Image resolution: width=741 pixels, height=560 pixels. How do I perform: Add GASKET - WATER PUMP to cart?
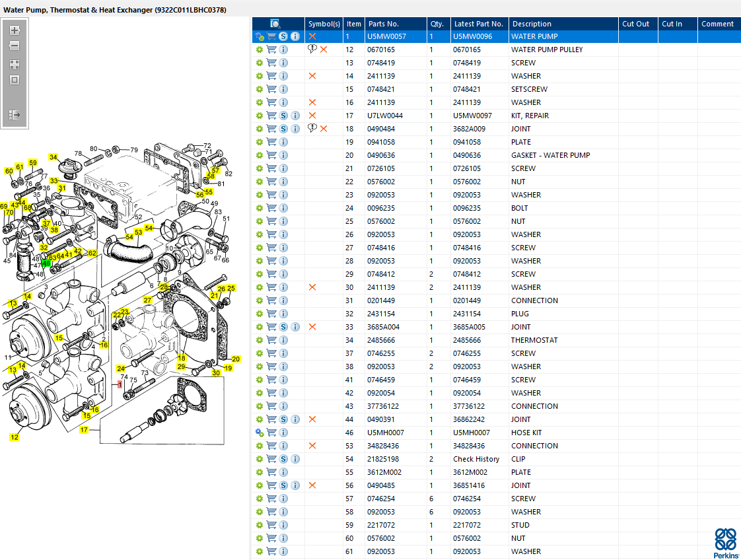click(x=271, y=155)
